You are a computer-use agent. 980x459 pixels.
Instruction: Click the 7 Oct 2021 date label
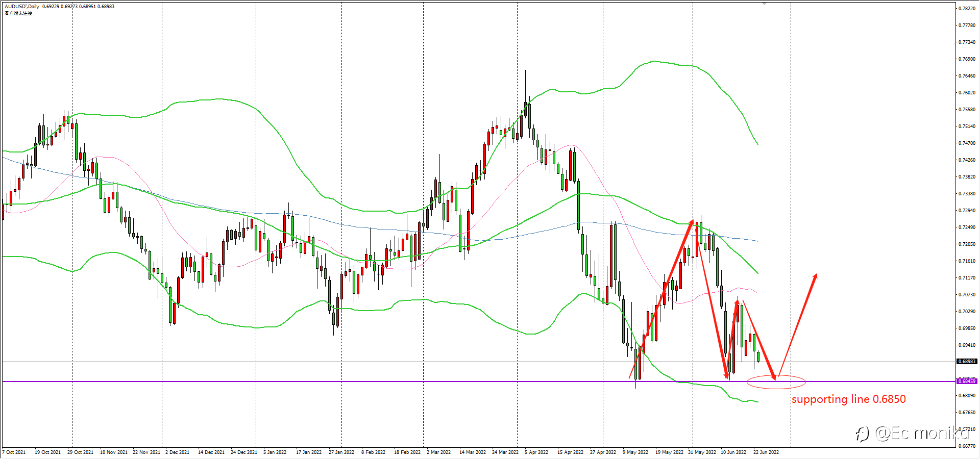(x=14, y=452)
